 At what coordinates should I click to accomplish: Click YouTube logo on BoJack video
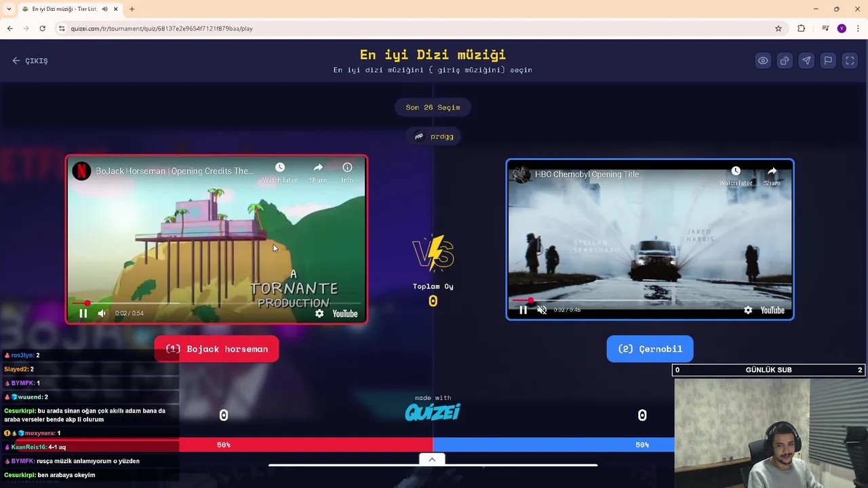click(x=344, y=313)
